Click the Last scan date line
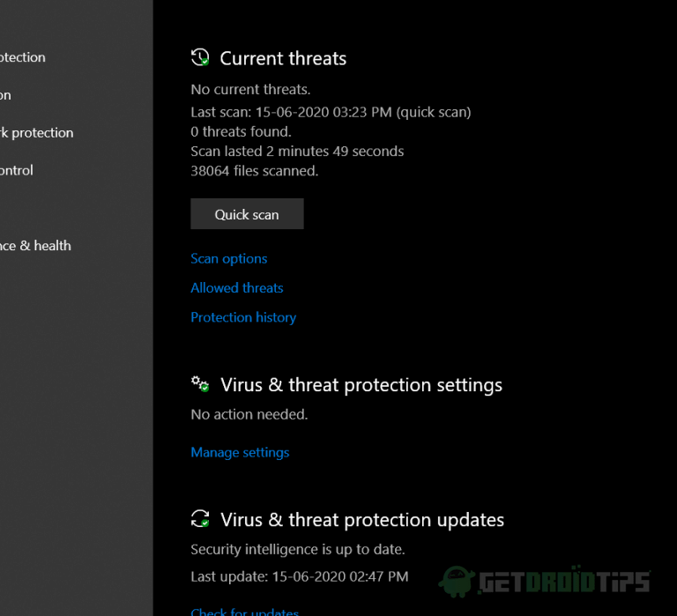 click(331, 113)
